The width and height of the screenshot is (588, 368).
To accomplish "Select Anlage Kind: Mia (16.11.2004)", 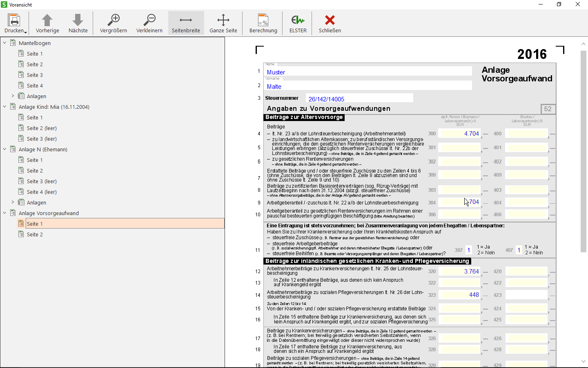I will pos(54,107).
